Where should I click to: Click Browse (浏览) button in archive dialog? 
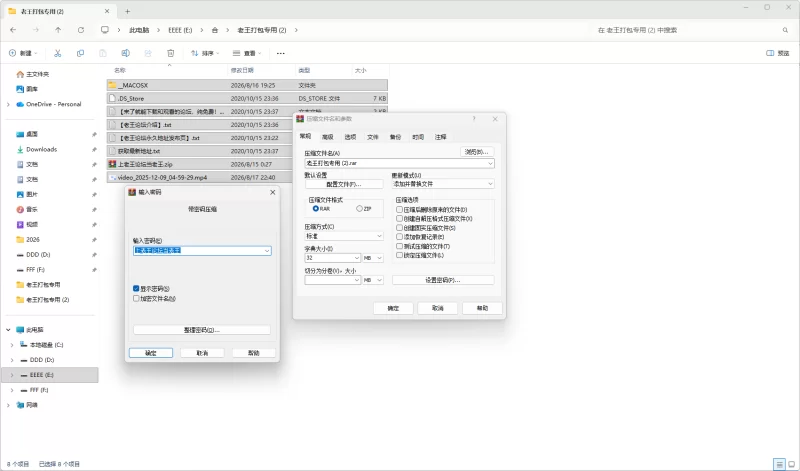pos(477,152)
